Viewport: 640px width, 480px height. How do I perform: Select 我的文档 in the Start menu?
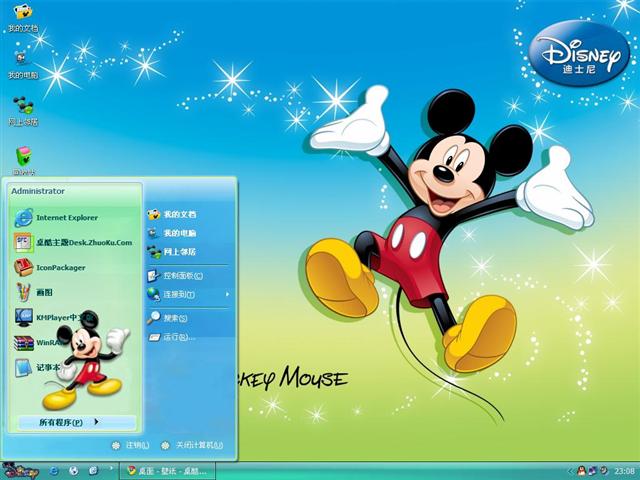point(178,214)
